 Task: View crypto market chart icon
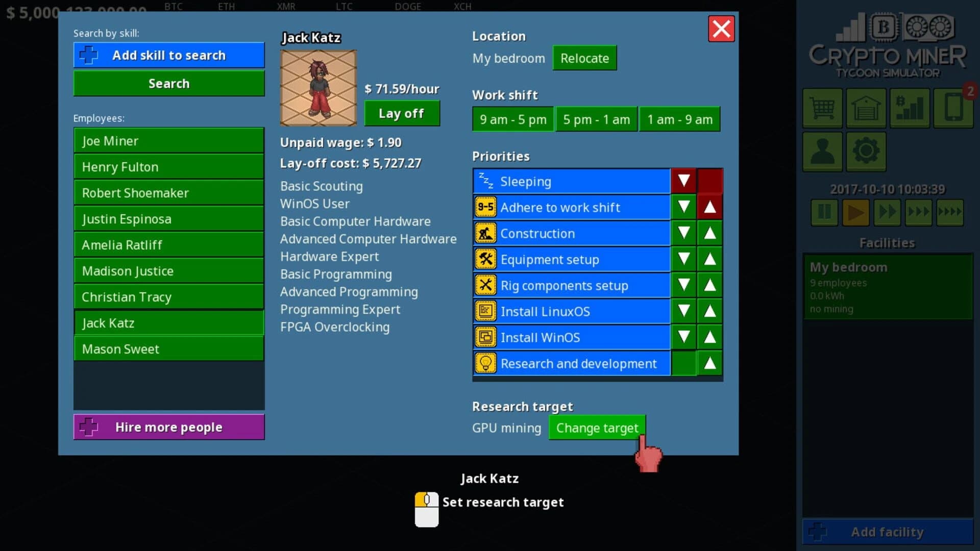point(909,108)
